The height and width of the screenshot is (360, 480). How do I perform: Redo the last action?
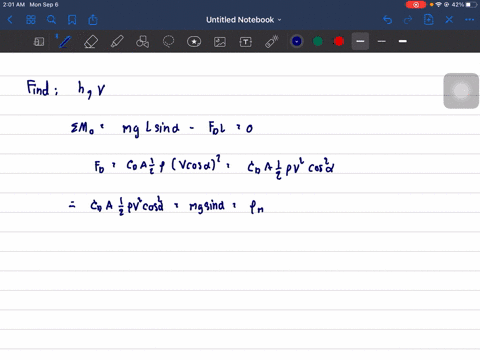coord(408,20)
